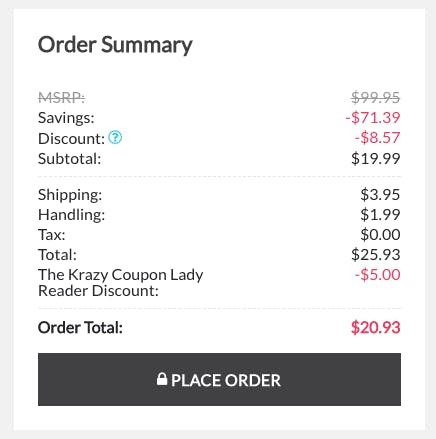The width and height of the screenshot is (436, 439).
Task: Click The Krazy Coupon Lady Reader Discount label
Action: (120, 283)
